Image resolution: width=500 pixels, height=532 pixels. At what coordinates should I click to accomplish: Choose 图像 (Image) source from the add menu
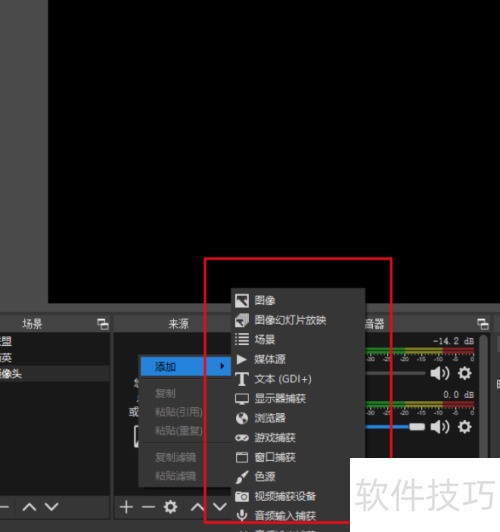coord(298,301)
